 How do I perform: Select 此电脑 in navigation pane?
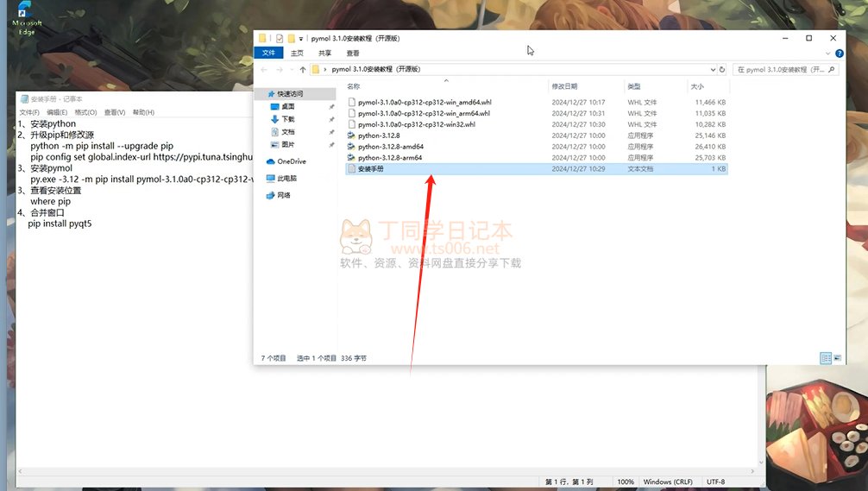click(286, 179)
